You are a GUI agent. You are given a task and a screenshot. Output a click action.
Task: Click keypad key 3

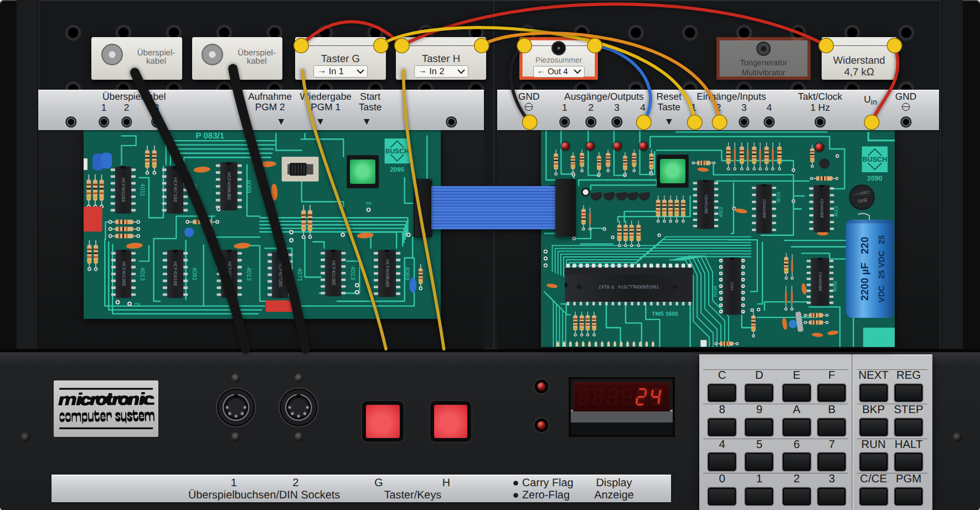point(832,496)
